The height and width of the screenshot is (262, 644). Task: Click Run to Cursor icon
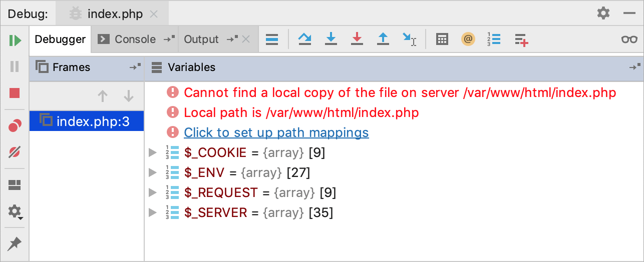409,39
